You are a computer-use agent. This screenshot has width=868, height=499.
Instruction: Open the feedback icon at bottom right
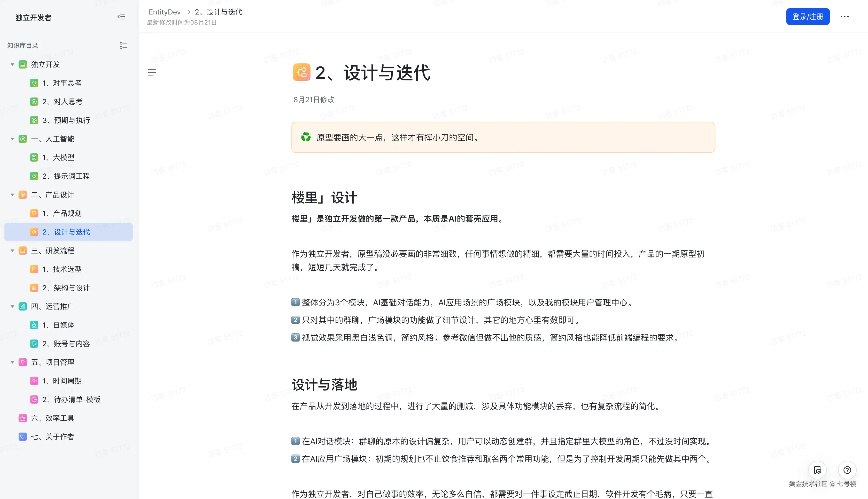817,470
